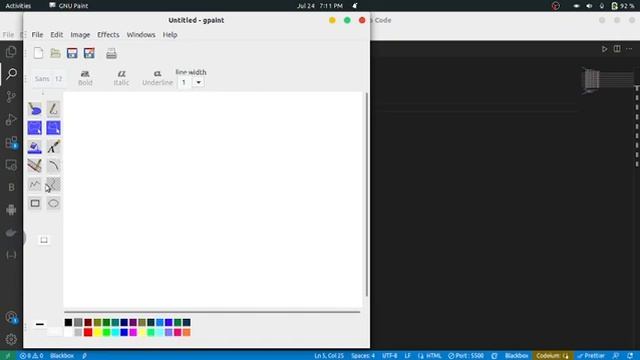Image resolution: width=640 pixels, height=360 pixels.
Task: Select the arc curve tool
Action: tap(53, 166)
